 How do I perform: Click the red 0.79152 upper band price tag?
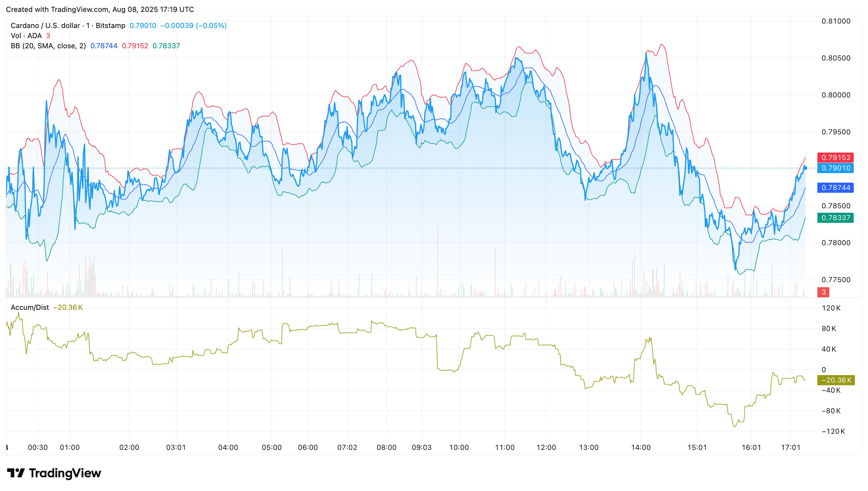coord(836,158)
